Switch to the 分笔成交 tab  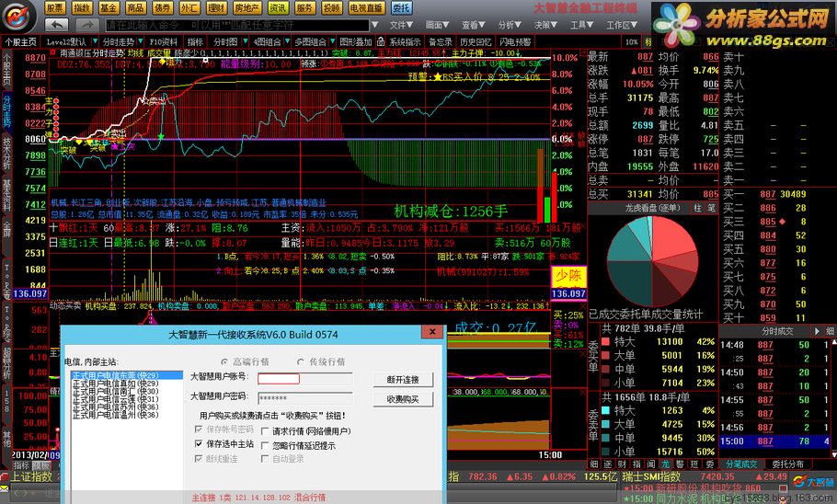point(741,464)
